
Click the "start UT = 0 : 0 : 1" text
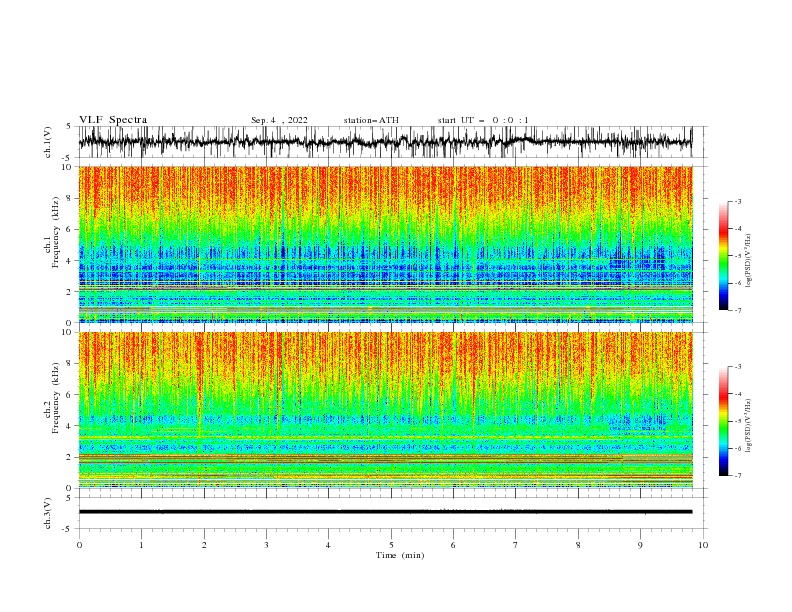click(x=483, y=120)
